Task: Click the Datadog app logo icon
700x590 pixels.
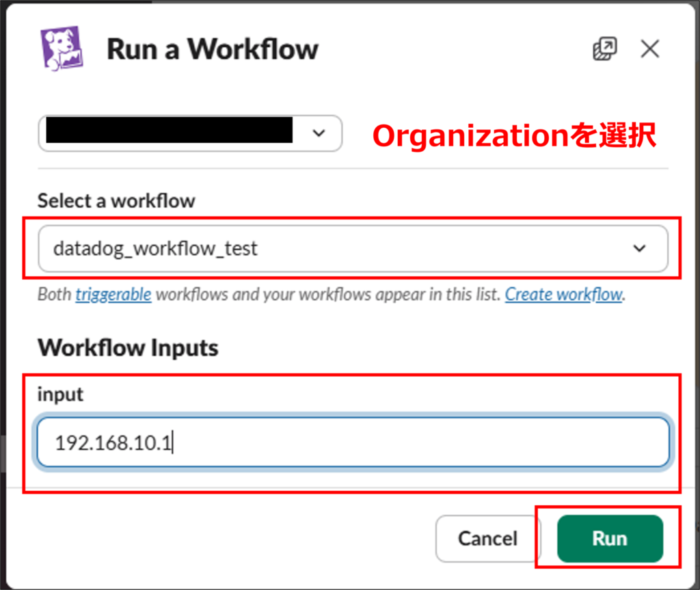Action: (62, 49)
